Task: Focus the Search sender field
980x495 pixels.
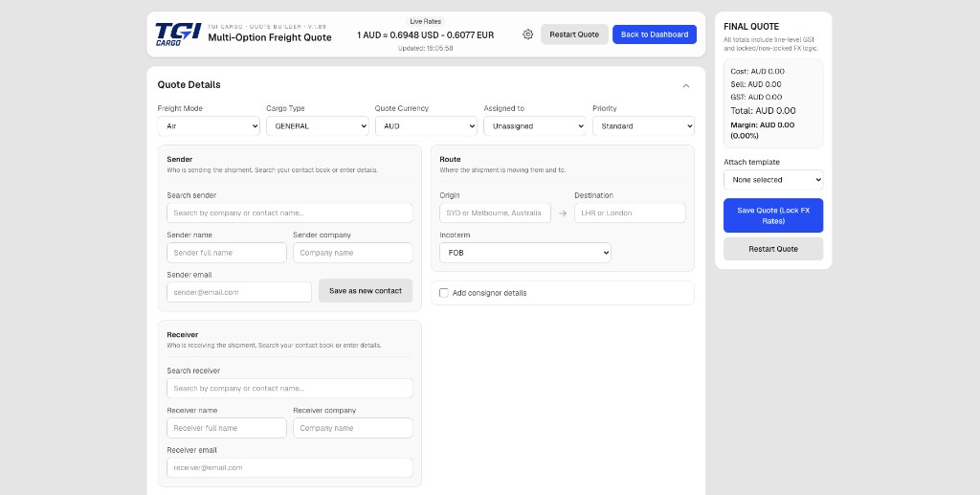Action: (289, 214)
